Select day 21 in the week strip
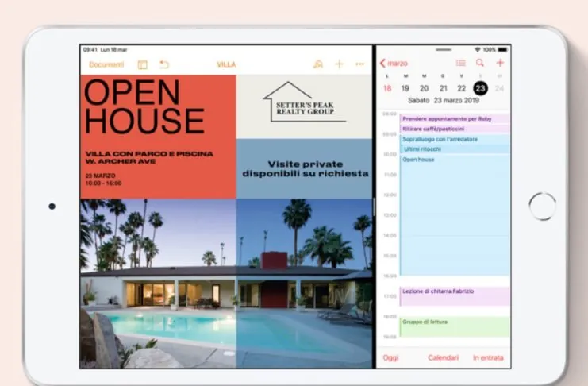 [x=444, y=88]
